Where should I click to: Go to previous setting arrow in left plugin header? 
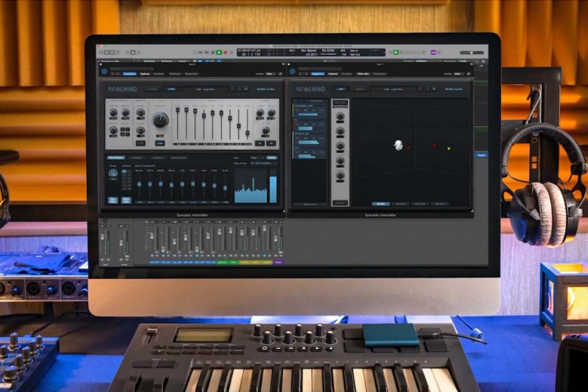[112, 74]
